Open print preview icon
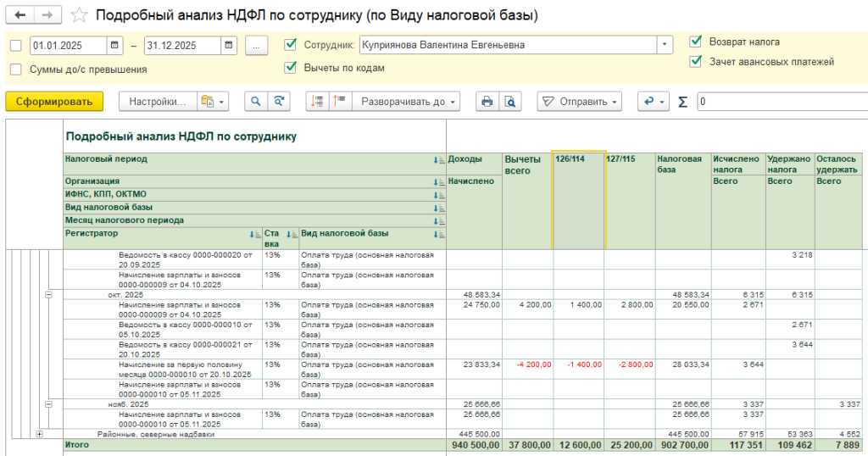This screenshot has height=456, width=868. (509, 102)
